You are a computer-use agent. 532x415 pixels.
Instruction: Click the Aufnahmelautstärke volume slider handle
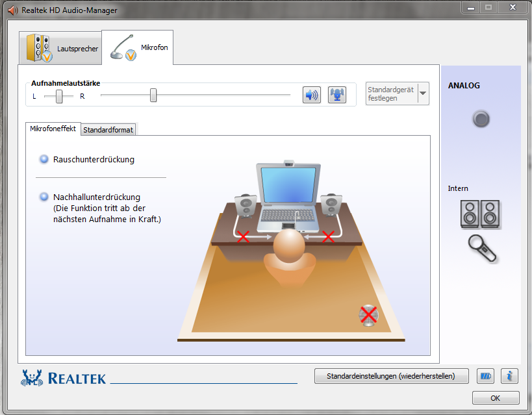(153, 95)
